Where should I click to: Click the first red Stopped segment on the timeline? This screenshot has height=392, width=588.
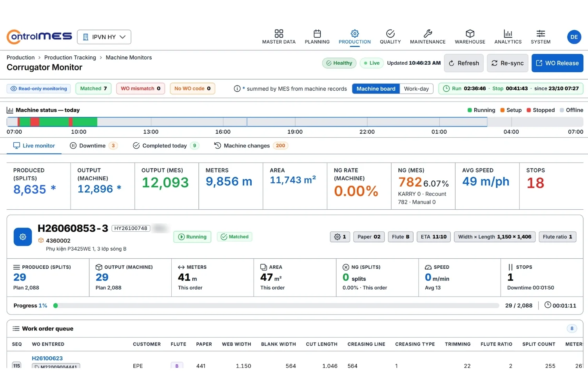coord(18,122)
